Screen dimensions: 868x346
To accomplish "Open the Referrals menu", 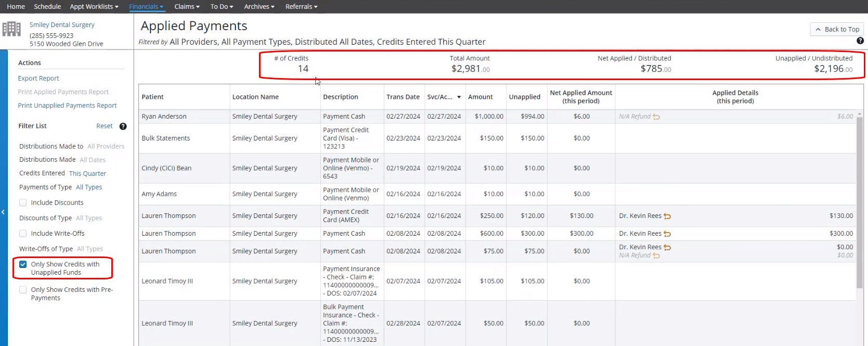I will point(301,7).
